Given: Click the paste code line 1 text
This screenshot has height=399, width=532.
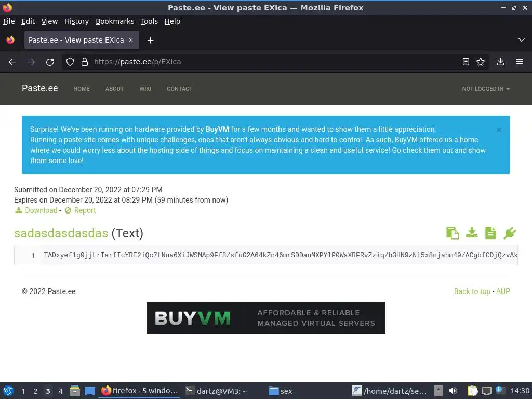Looking at the screenshot, I should click(281, 255).
